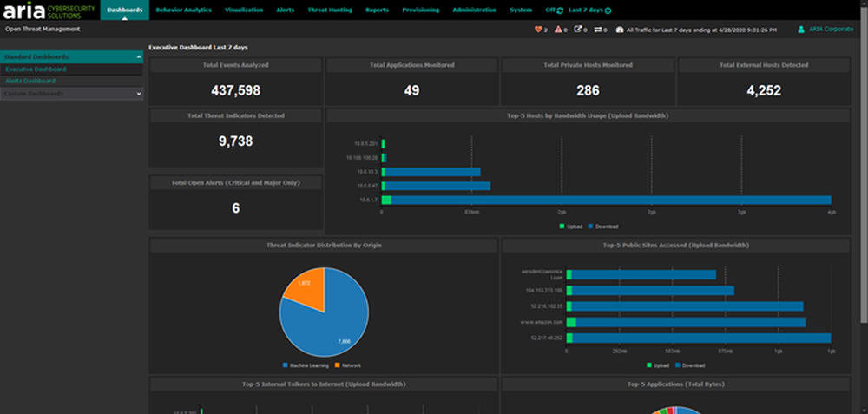Click the Total External Hosts Detected value 4,252

764,91
